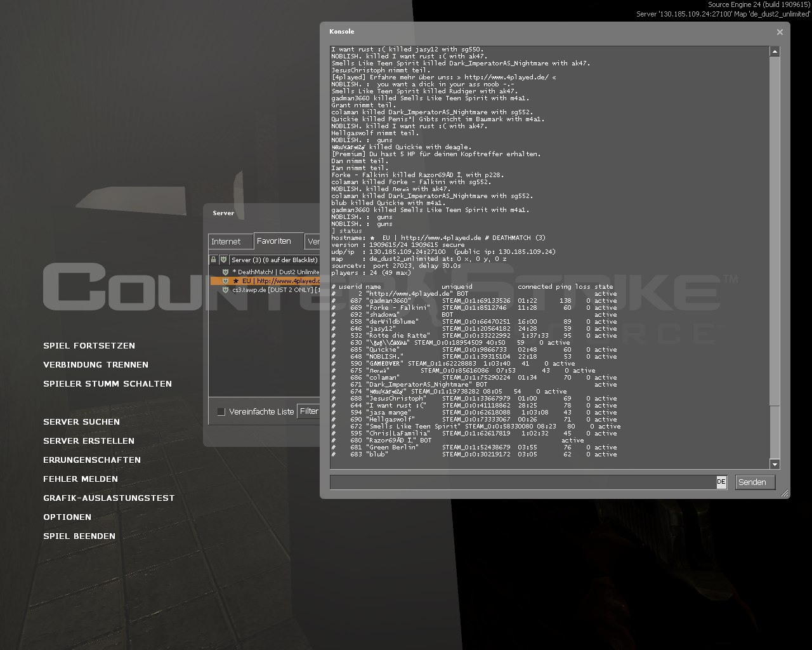Screen dimensions: 812x650
Task: Click the console scrollbar up arrow
Action: tap(775, 51)
